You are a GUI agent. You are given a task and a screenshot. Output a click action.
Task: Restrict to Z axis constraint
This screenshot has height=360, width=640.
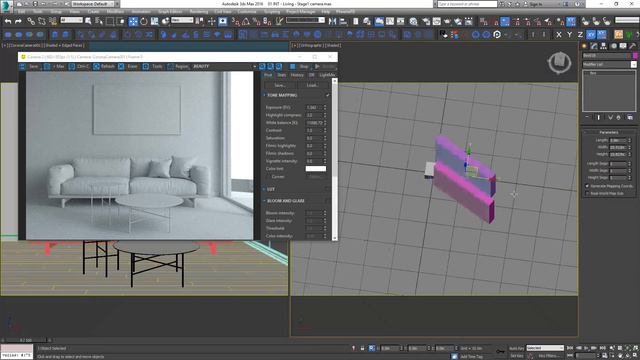pos(580,35)
